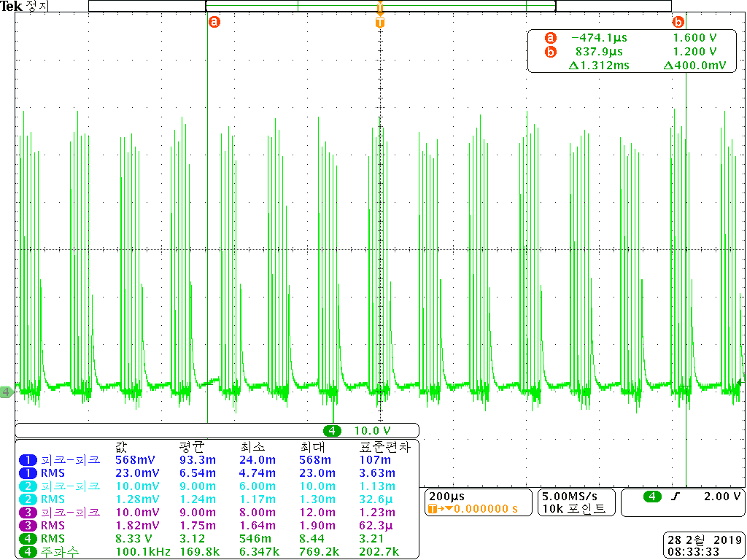Click channel 2 badge in 피크-피크 row
The height and width of the screenshot is (560, 747).
(x=28, y=486)
